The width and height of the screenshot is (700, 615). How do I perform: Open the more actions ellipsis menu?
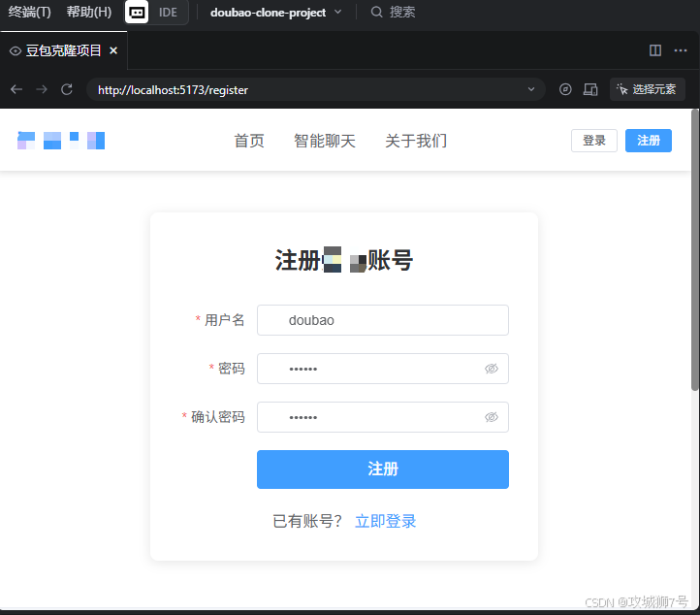click(x=681, y=50)
